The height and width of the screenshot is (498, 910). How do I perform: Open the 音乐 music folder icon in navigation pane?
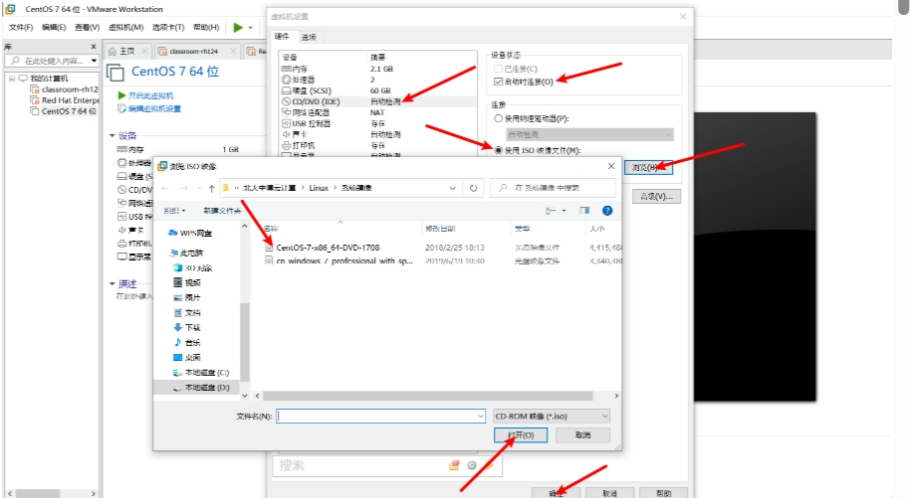tap(178, 342)
